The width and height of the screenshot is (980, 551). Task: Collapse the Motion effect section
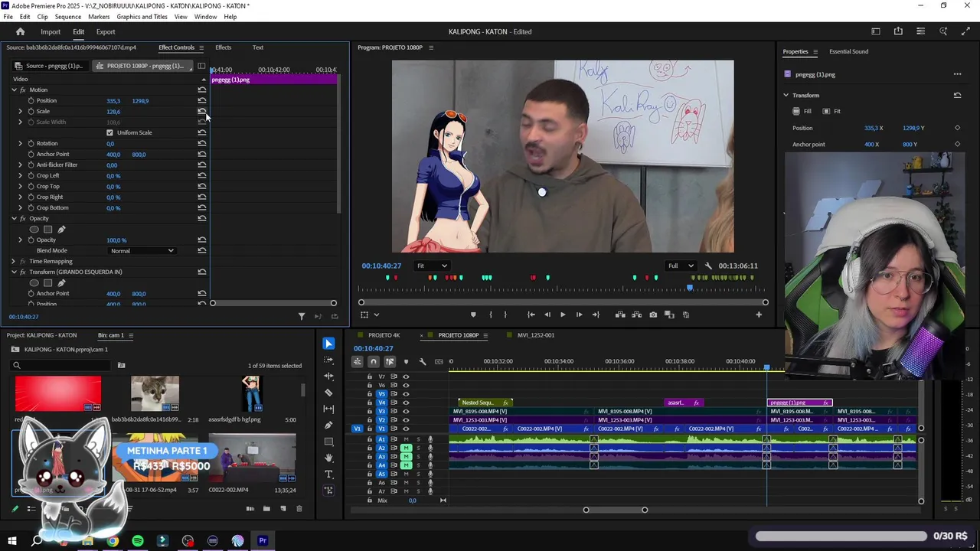point(14,90)
